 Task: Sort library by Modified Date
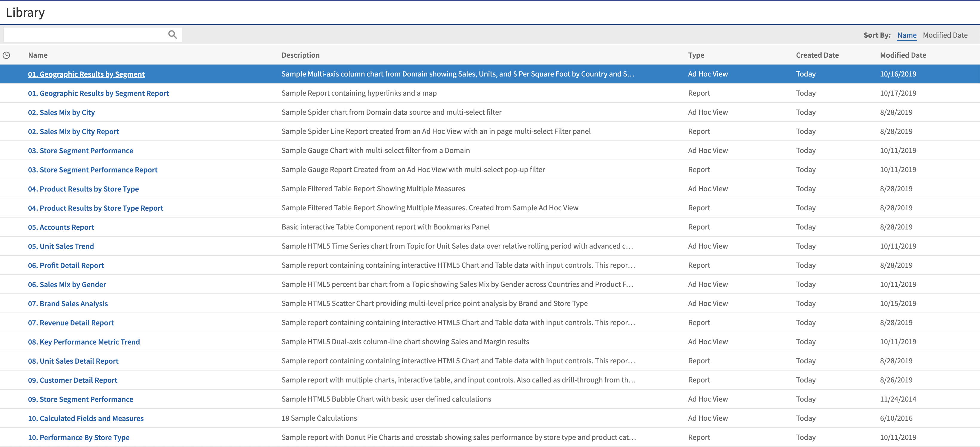tap(945, 35)
